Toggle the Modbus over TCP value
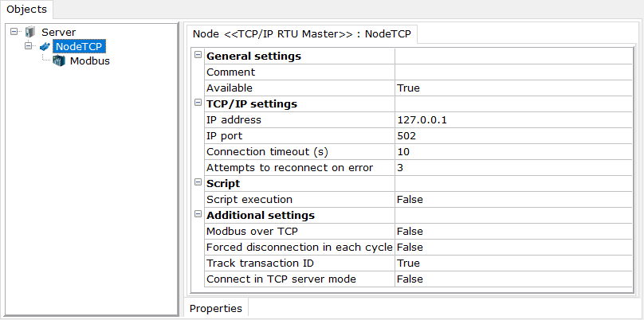 [x=513, y=232]
